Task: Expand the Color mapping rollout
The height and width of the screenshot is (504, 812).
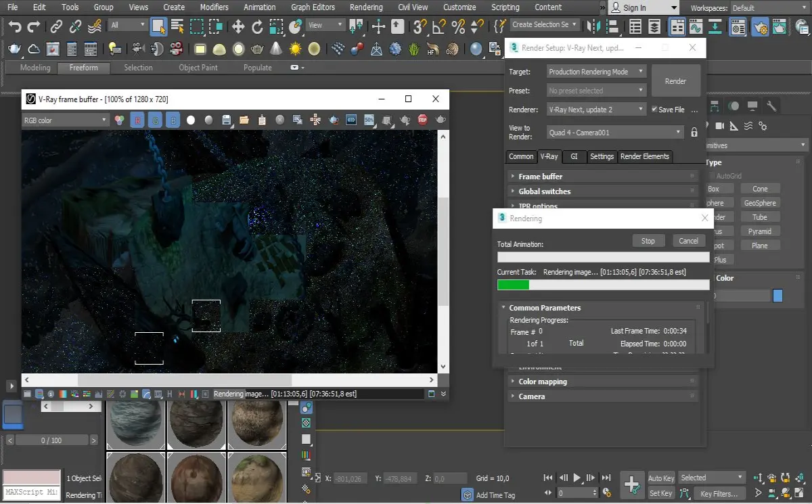Action: click(602, 382)
